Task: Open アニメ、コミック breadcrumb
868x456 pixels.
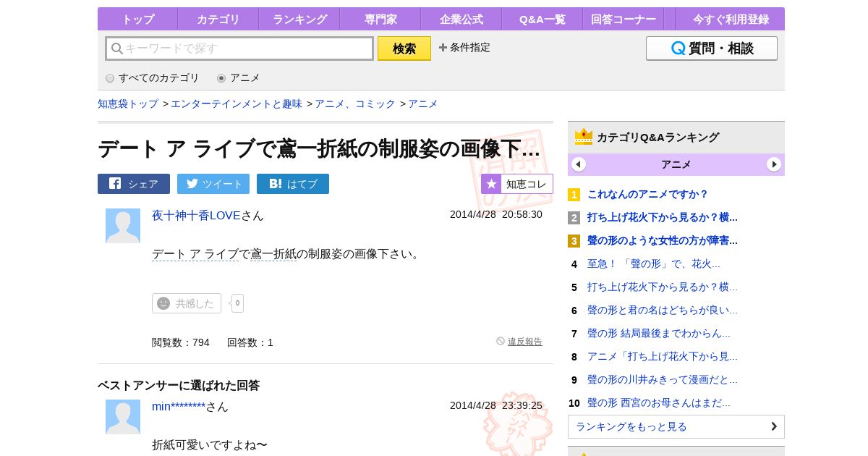Action: tap(355, 104)
